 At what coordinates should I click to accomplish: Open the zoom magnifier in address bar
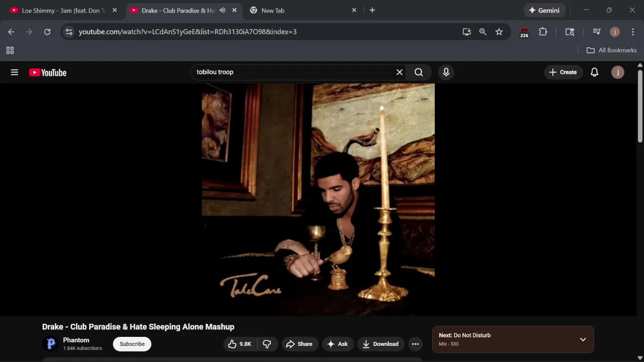click(483, 32)
